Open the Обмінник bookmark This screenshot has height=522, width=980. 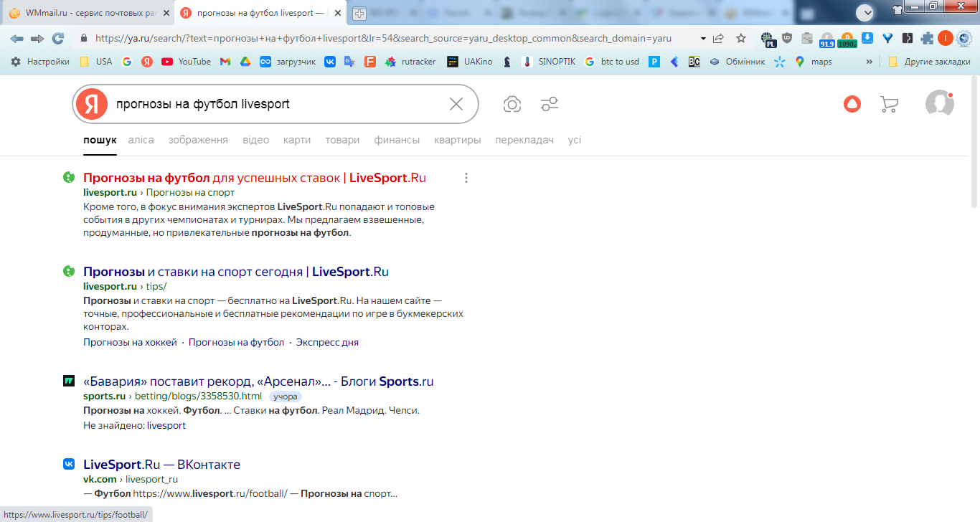[x=737, y=62]
